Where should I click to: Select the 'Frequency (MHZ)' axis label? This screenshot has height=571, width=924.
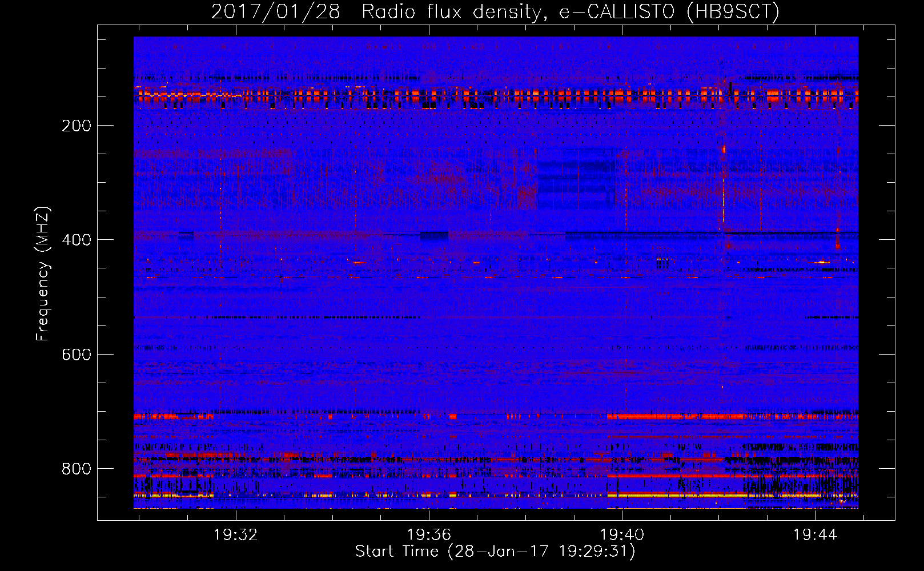43,274
